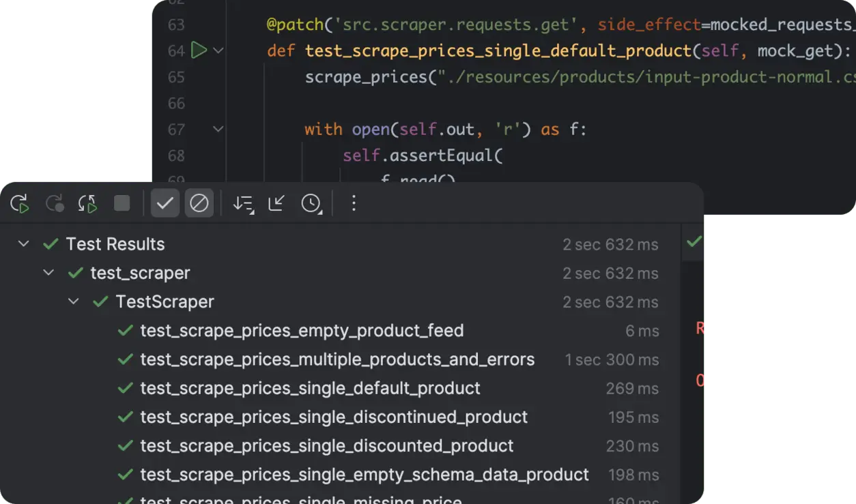Import tests from file
This screenshot has width=856, height=504.
tap(276, 203)
